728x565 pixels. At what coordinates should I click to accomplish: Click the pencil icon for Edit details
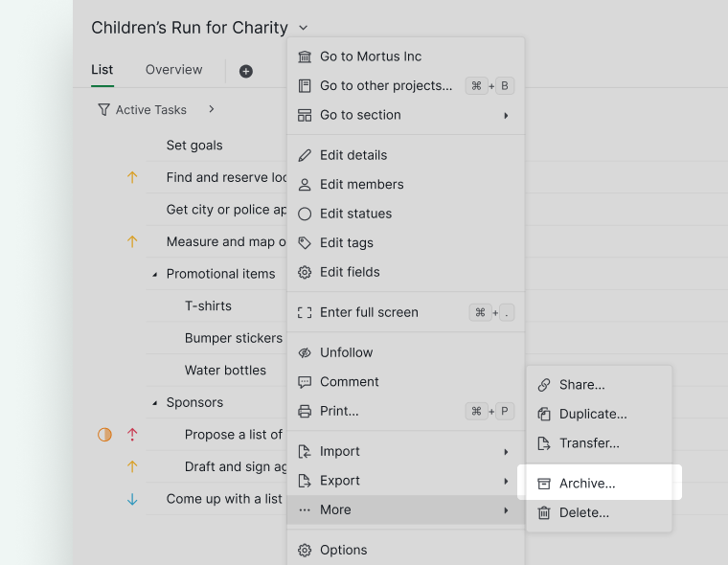click(305, 155)
